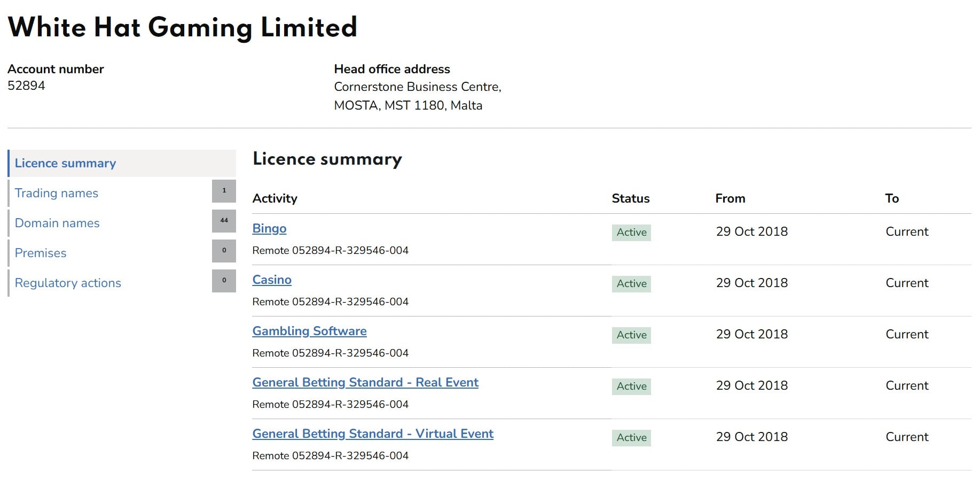Open the Casino activity link
The width and height of the screenshot is (980, 479).
point(272,280)
